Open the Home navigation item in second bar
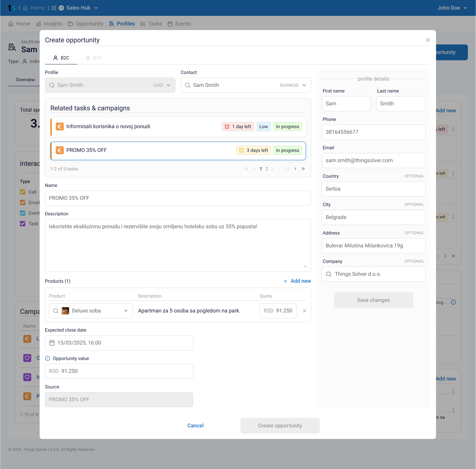 click(x=19, y=24)
